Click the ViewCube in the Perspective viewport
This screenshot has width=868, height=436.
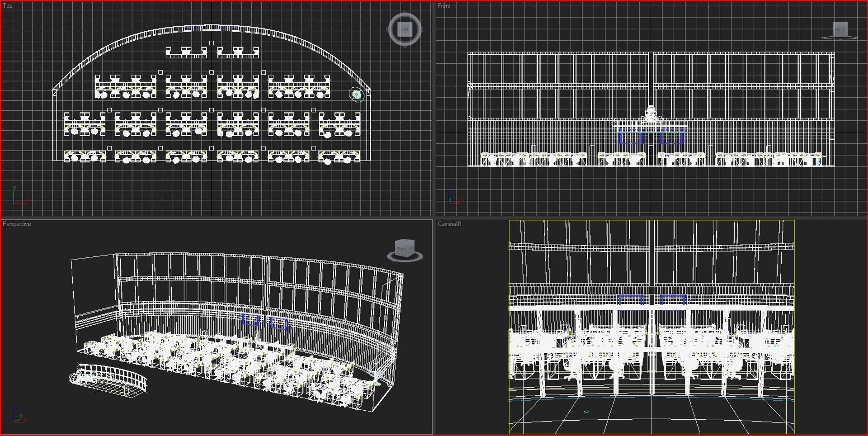pyautogui.click(x=405, y=250)
